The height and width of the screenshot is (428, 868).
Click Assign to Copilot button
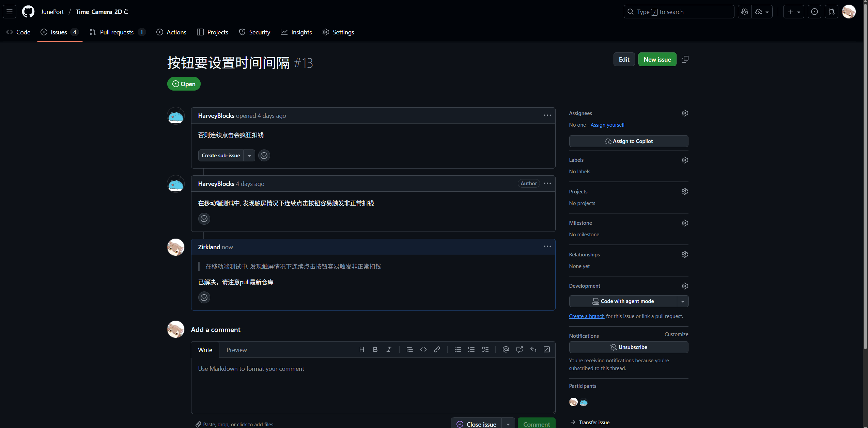[x=629, y=141]
